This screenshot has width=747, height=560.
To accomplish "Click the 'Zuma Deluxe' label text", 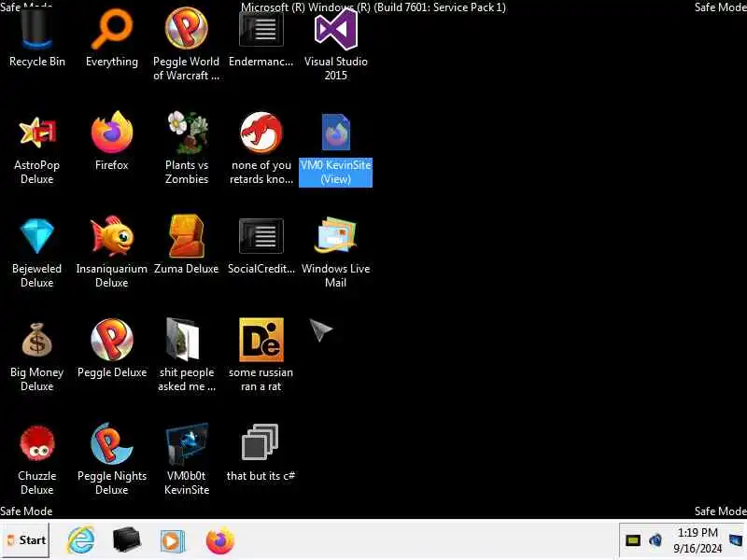I will pyautogui.click(x=186, y=269).
